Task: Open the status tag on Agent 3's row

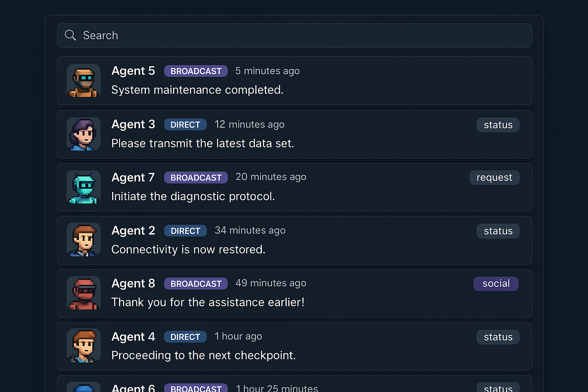Action: [498, 125]
